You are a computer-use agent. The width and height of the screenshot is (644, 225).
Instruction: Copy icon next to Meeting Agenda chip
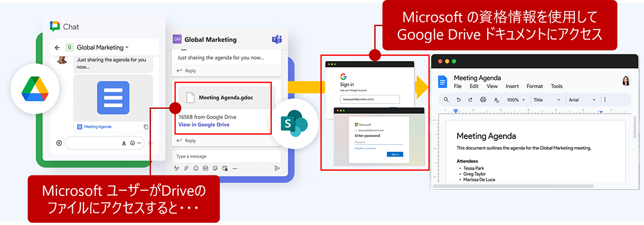tap(146, 127)
